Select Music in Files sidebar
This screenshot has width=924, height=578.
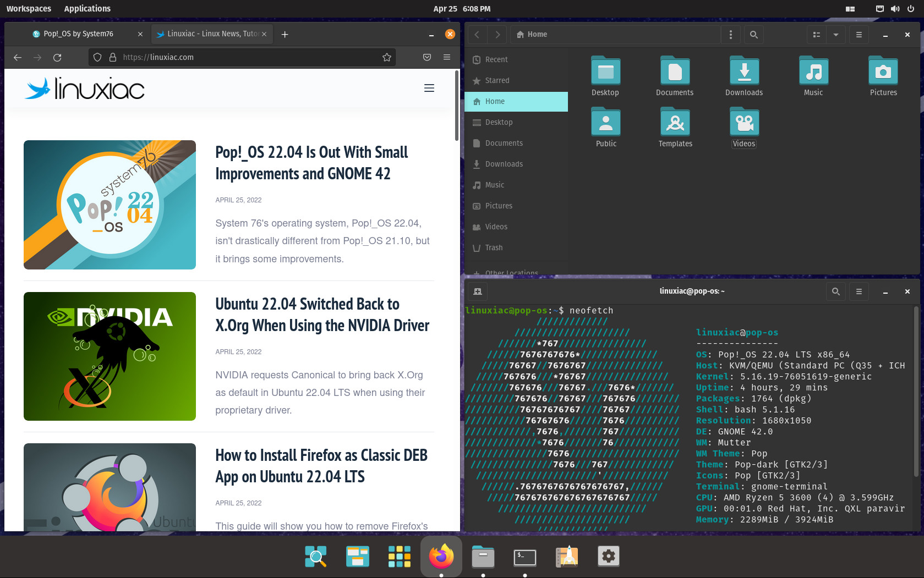point(516,185)
